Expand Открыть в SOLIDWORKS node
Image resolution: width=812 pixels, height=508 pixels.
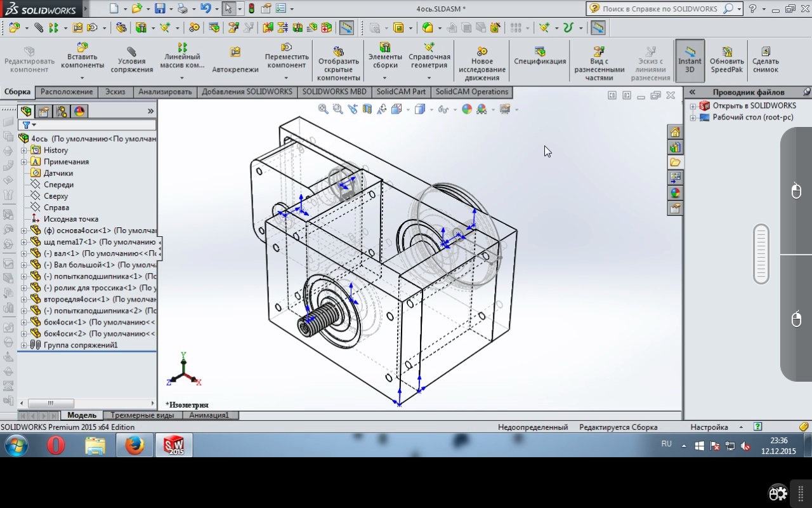[693, 106]
